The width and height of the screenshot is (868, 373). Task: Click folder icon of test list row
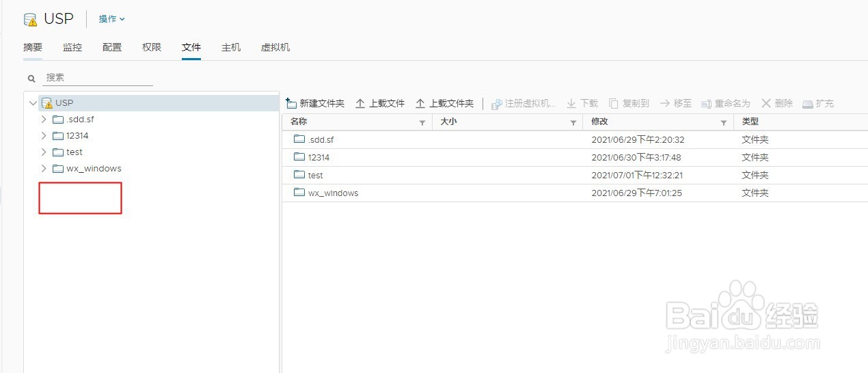point(299,174)
